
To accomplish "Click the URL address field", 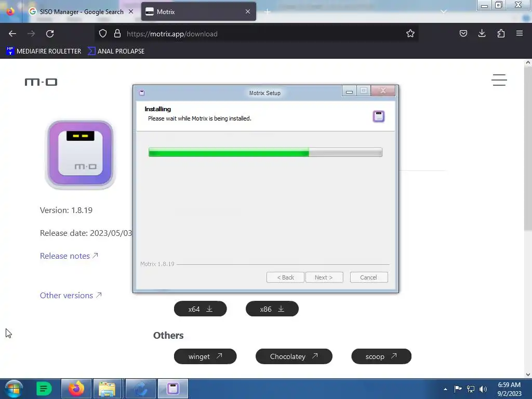I will click(256, 34).
